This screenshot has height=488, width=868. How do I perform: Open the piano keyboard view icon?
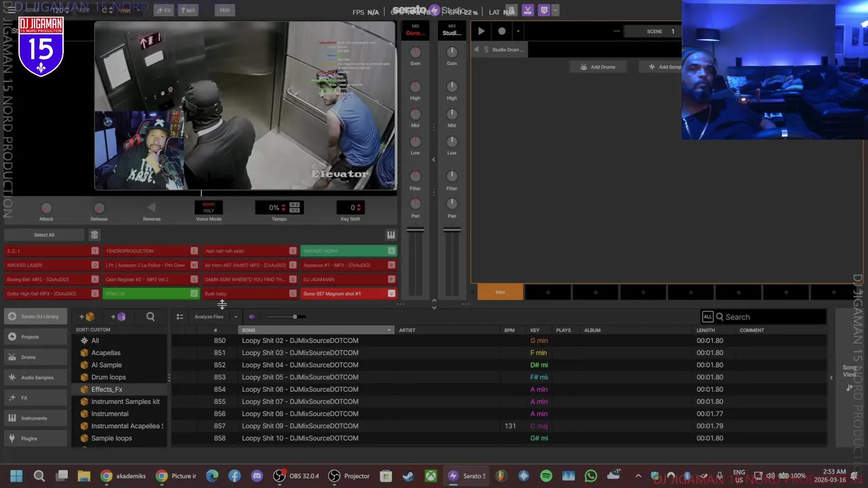[x=391, y=235]
